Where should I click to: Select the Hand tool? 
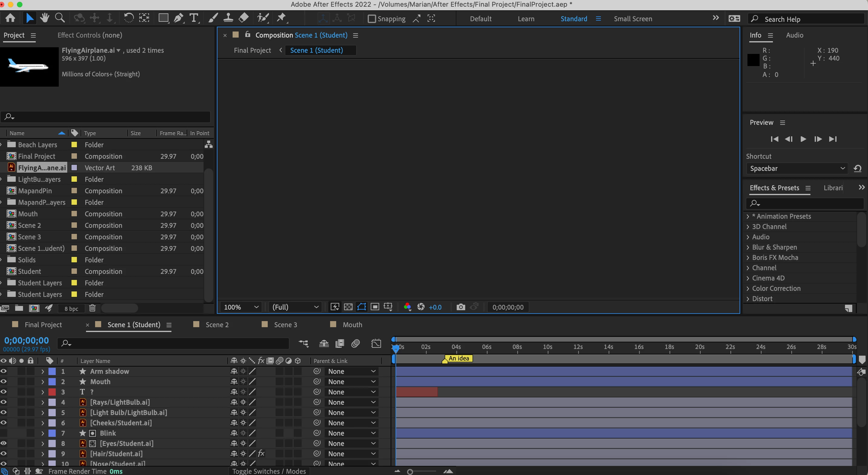click(45, 18)
